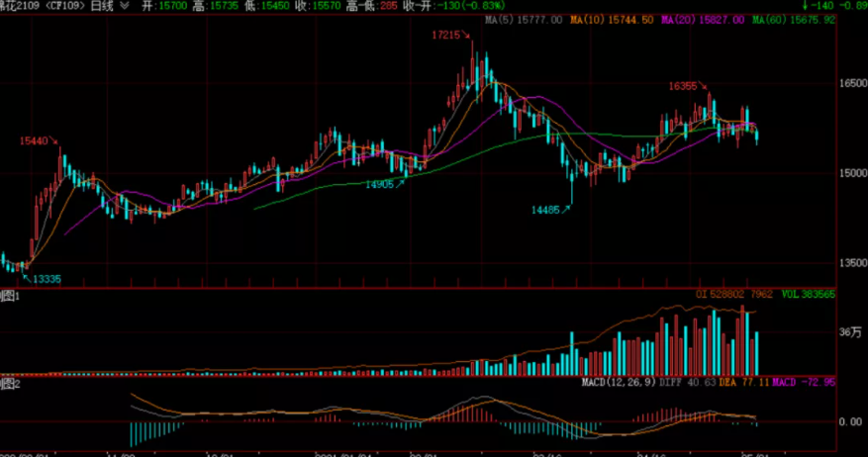
Task: Click the green down-arrow change indicator
Action: [806, 6]
